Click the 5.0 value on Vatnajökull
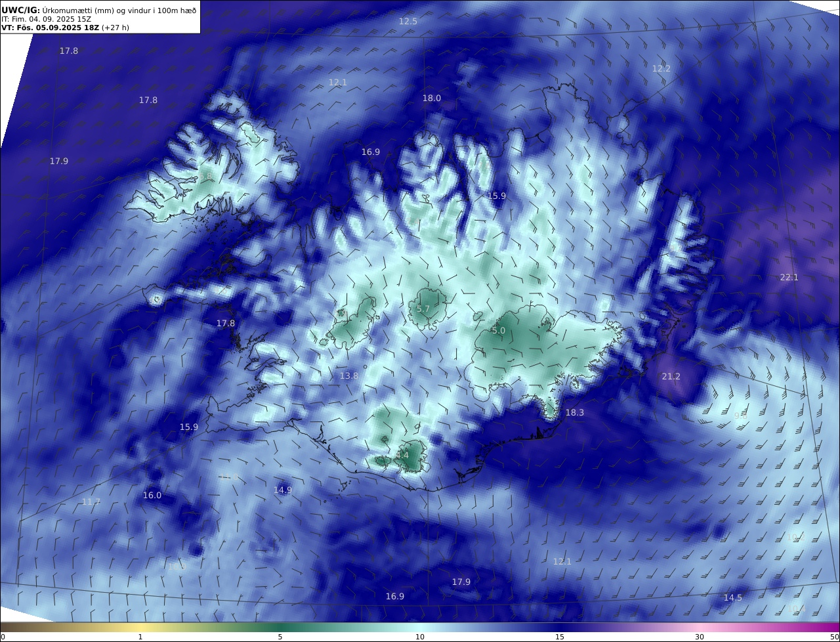 tap(499, 331)
